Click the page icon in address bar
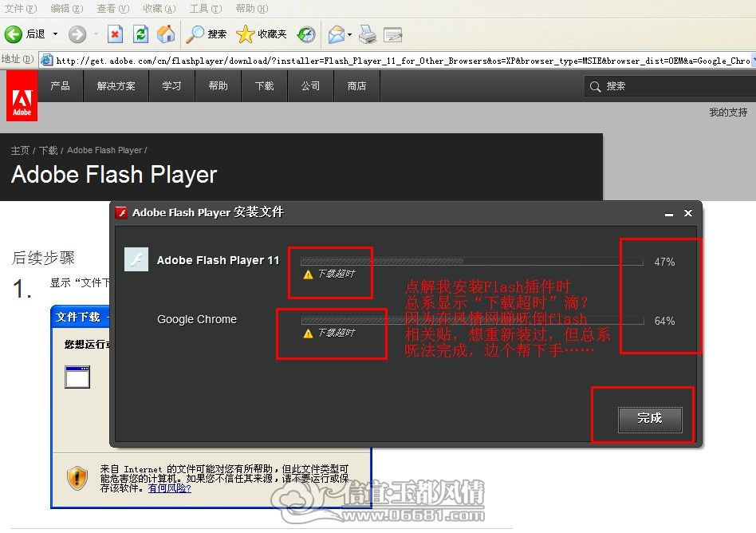This screenshot has width=756, height=533. (x=47, y=61)
